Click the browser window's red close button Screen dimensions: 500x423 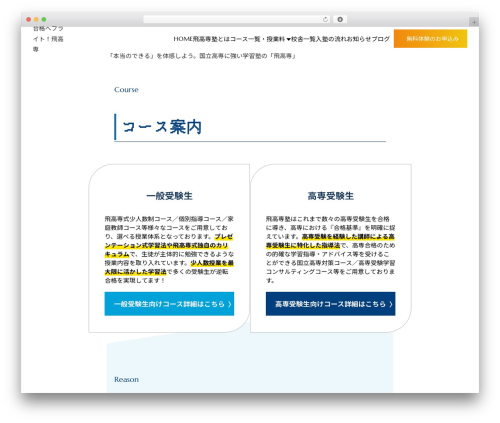click(29, 20)
